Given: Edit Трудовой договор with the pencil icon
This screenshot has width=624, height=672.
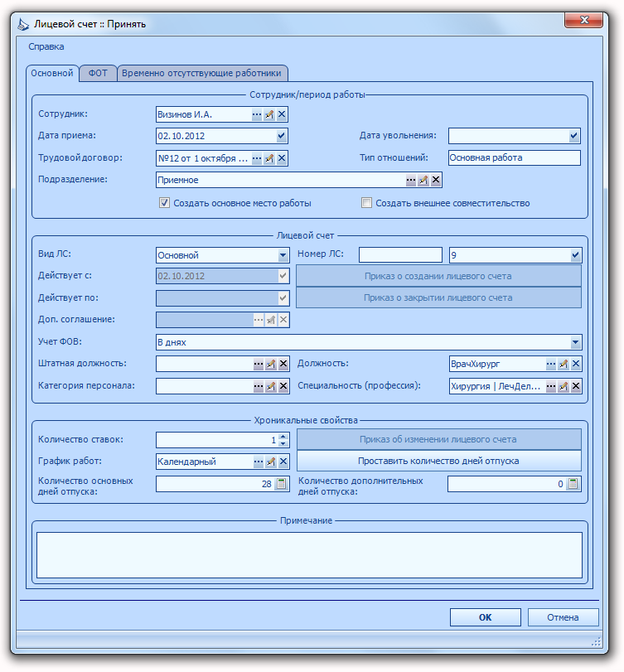Looking at the screenshot, I should [x=269, y=158].
